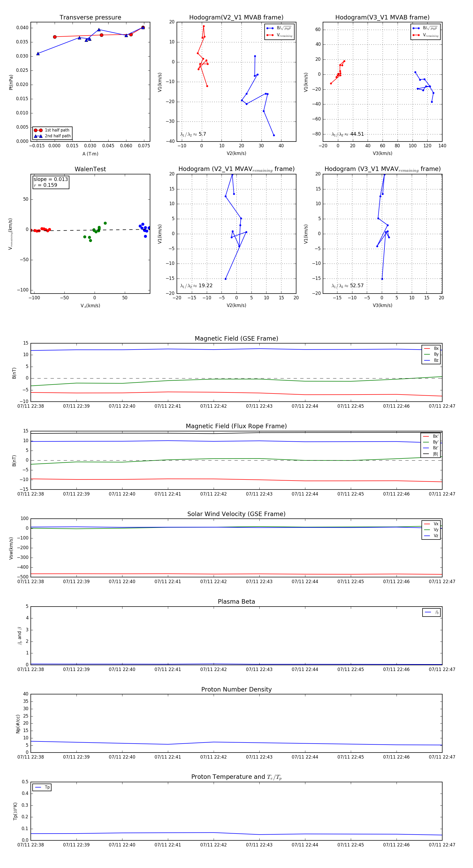This screenshot has width=473, height=868.
Task: Click the "Proton Number Density" title
Action: click(x=236, y=689)
